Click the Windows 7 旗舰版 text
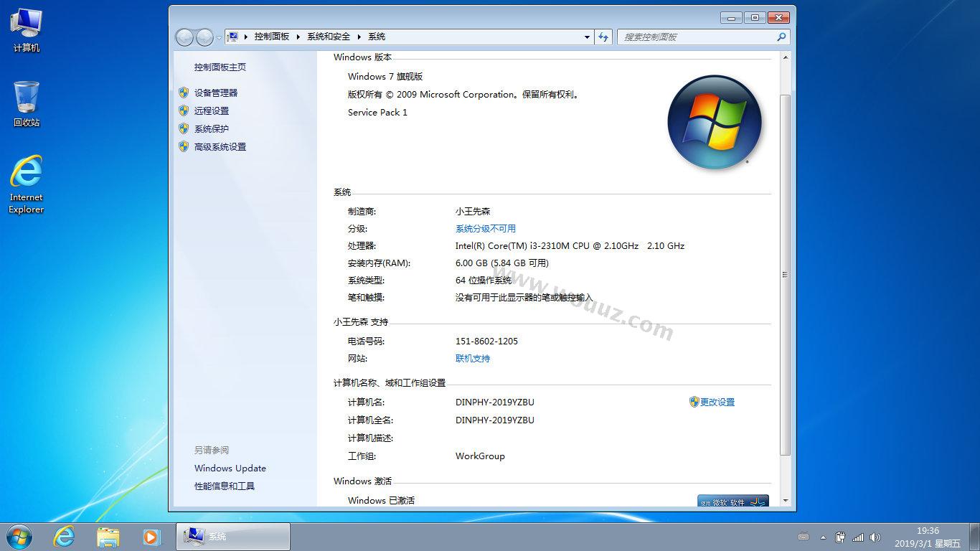The height and width of the screenshot is (551, 980). (385, 77)
